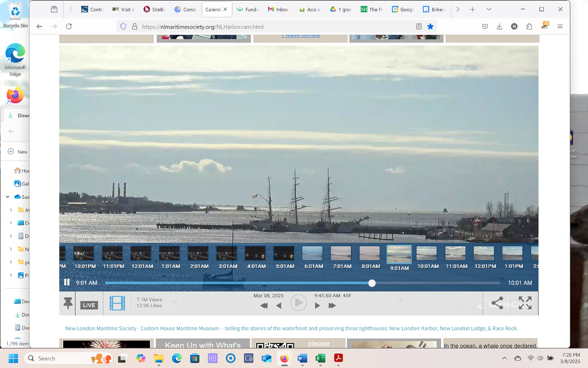The height and width of the screenshot is (368, 588).
Task: Click the fast rewind double-arrow button
Action: pyautogui.click(x=264, y=306)
